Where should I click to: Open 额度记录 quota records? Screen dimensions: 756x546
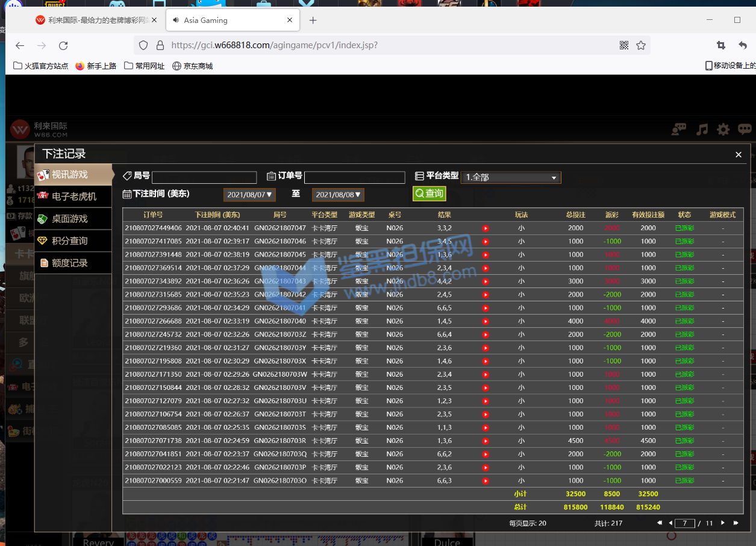coord(73,263)
